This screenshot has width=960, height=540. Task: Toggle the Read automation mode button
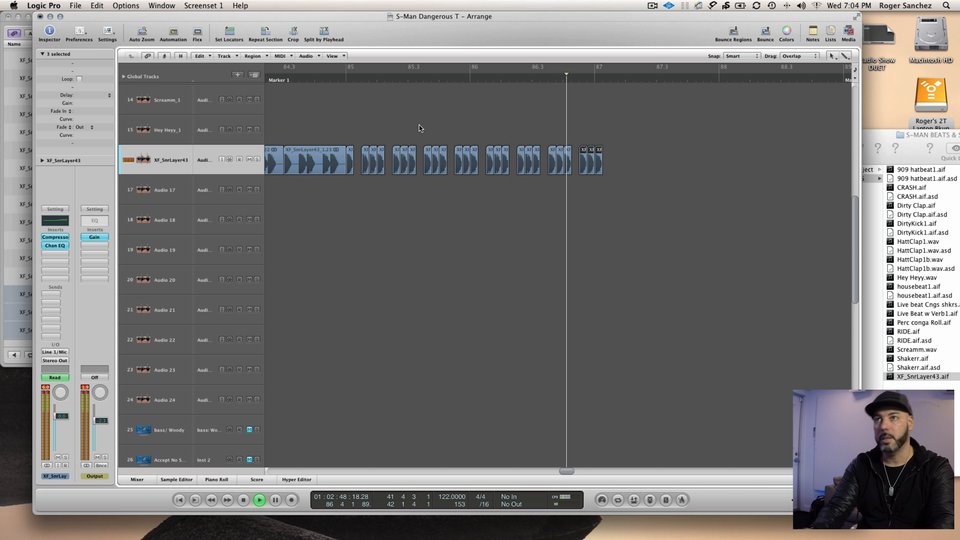click(x=55, y=377)
